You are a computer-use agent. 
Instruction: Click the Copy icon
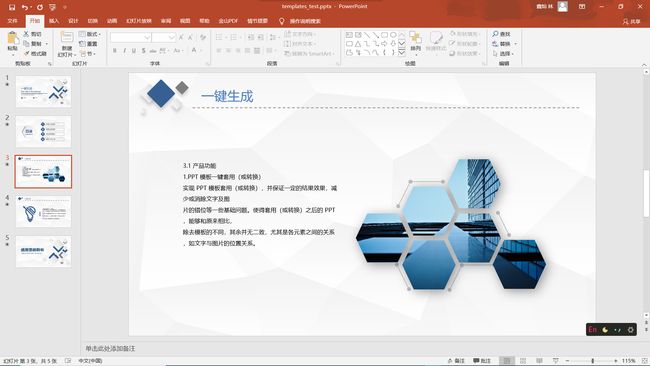click(x=26, y=44)
